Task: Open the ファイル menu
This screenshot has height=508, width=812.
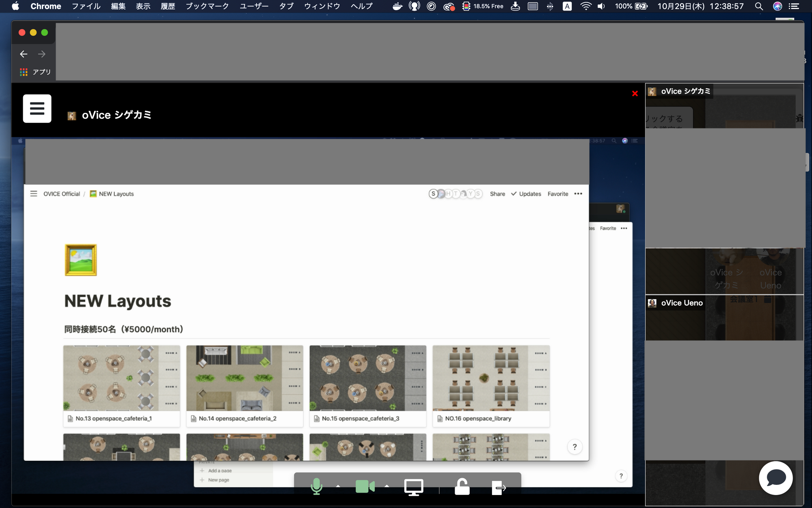Action: [86, 6]
